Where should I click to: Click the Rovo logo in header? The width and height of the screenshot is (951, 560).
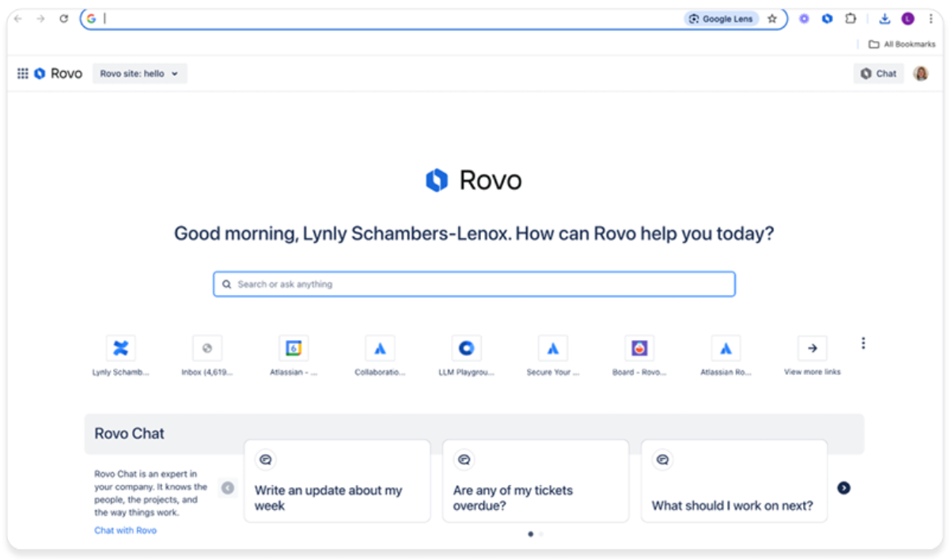click(59, 74)
